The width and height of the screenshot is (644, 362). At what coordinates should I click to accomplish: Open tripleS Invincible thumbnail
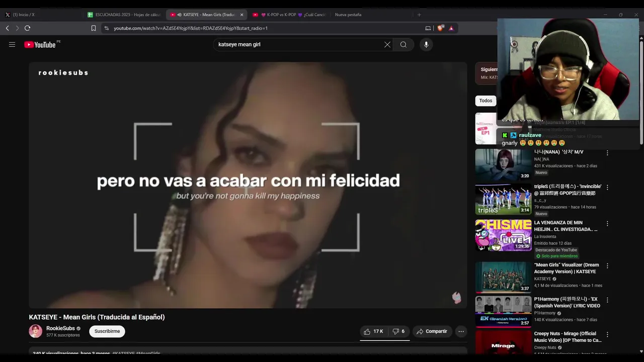click(x=503, y=199)
